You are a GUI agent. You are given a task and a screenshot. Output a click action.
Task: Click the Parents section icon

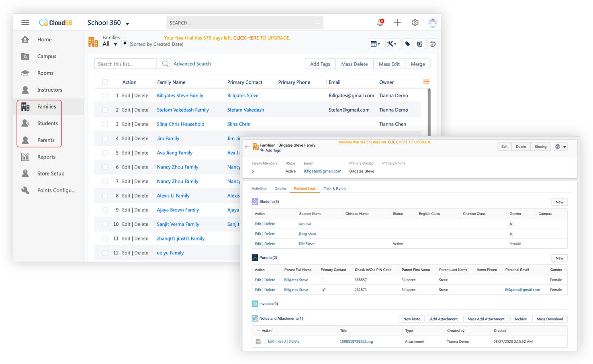(x=255, y=258)
